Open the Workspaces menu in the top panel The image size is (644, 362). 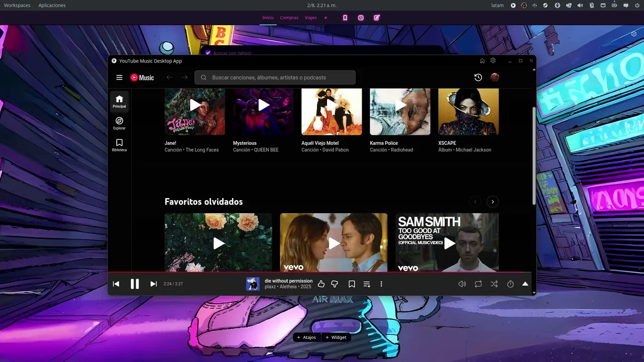pyautogui.click(x=17, y=6)
